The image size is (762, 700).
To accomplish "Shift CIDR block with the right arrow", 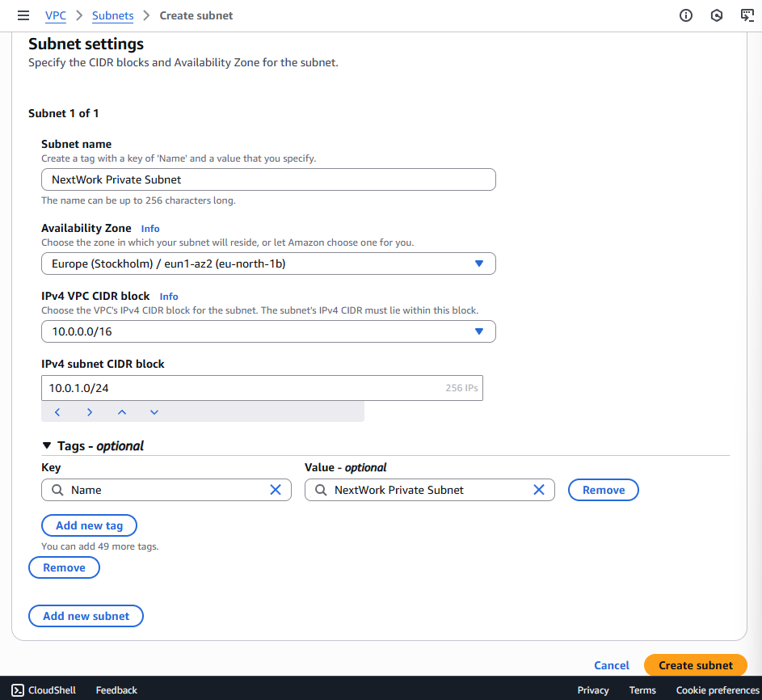I will (x=90, y=412).
